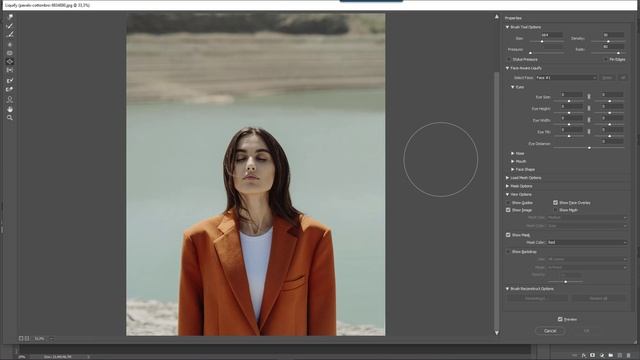Open the Mask Color dropdown
This screenshot has height=360, width=640.
[x=587, y=242]
